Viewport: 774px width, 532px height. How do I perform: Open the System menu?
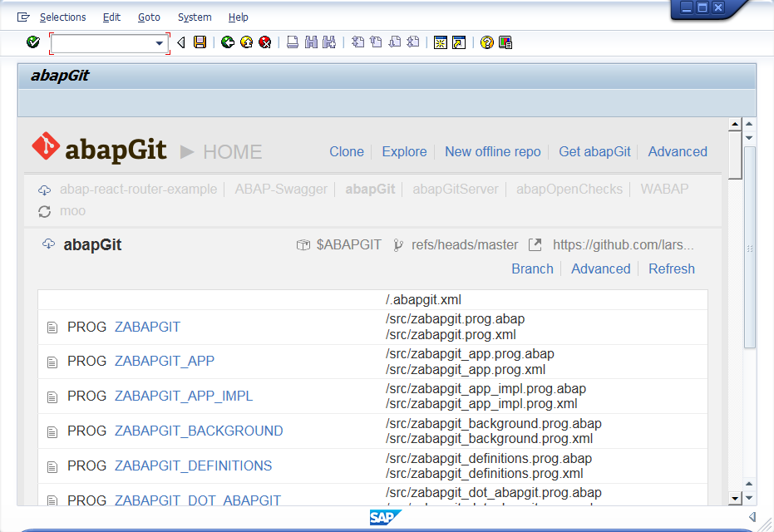point(195,17)
